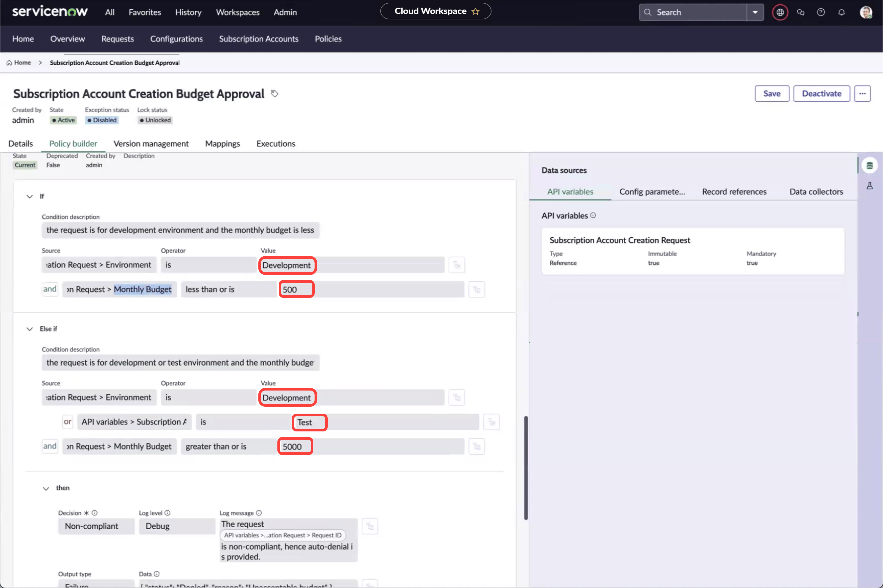This screenshot has height=588, width=883.
Task: Open the notifications bell
Action: [841, 13]
